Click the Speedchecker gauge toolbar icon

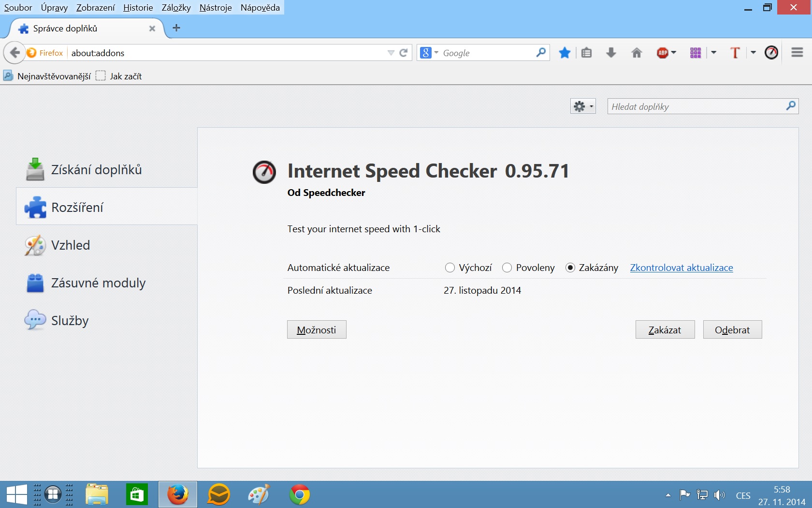tap(771, 53)
